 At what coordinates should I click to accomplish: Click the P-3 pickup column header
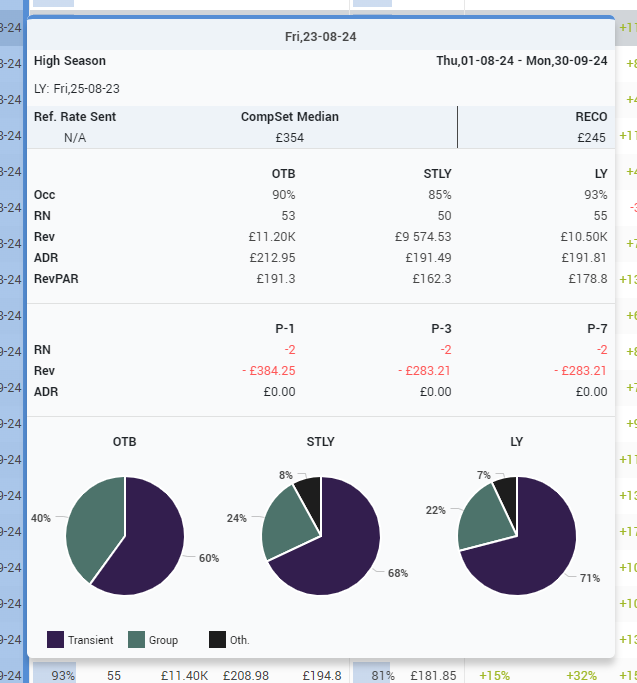tap(441, 328)
